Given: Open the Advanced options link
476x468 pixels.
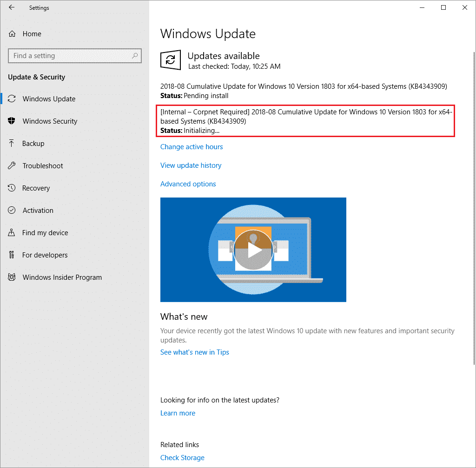Looking at the screenshot, I should coord(188,184).
